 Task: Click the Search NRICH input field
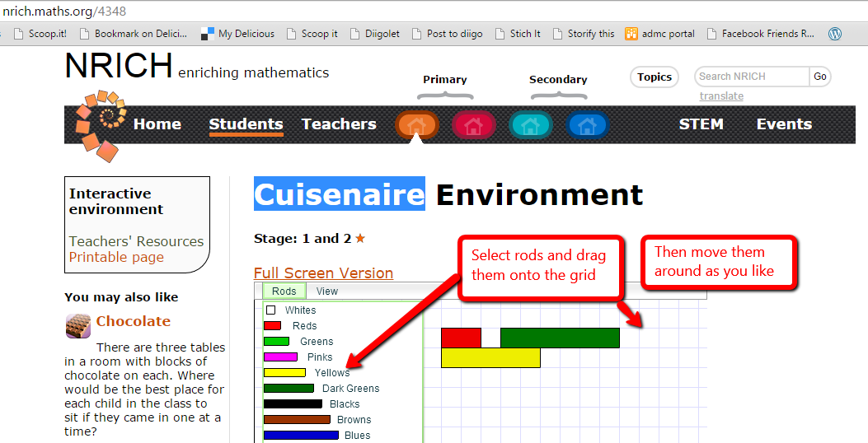[752, 77]
